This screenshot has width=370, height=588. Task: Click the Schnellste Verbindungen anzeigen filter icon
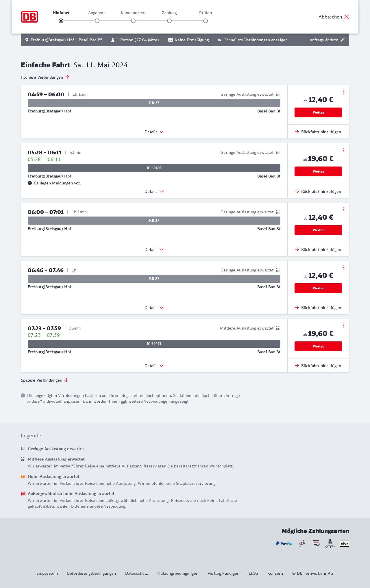point(220,40)
